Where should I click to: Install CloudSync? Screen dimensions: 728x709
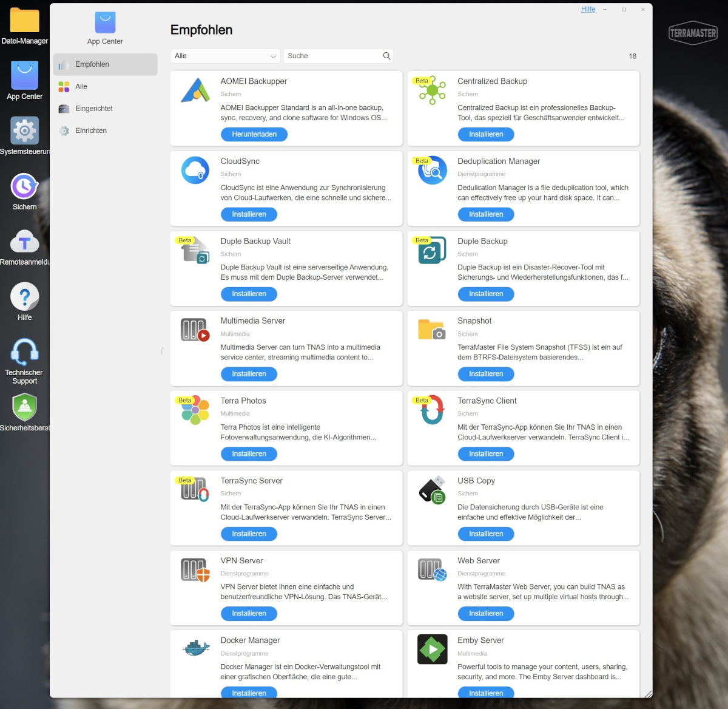249,214
